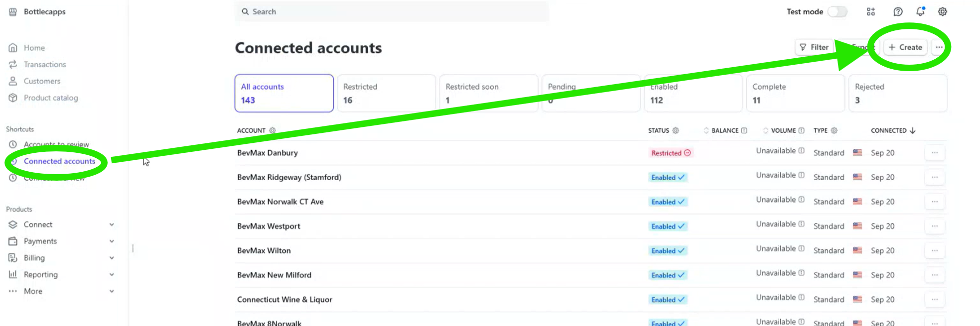Open the notifications bell icon
The height and width of the screenshot is (326, 980).
920,11
